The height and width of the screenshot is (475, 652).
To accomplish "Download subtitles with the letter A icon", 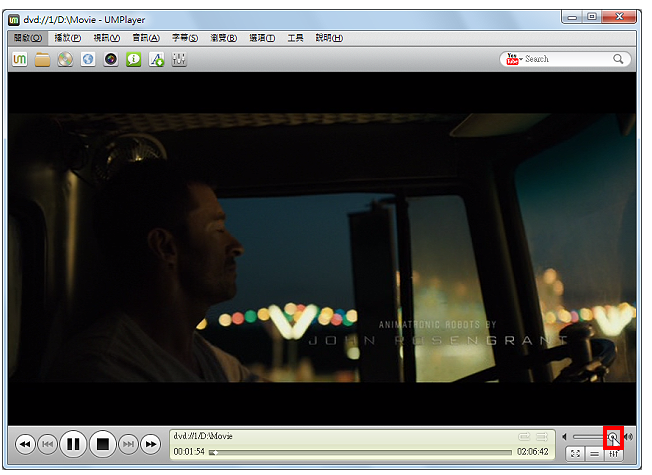I will click(x=156, y=59).
